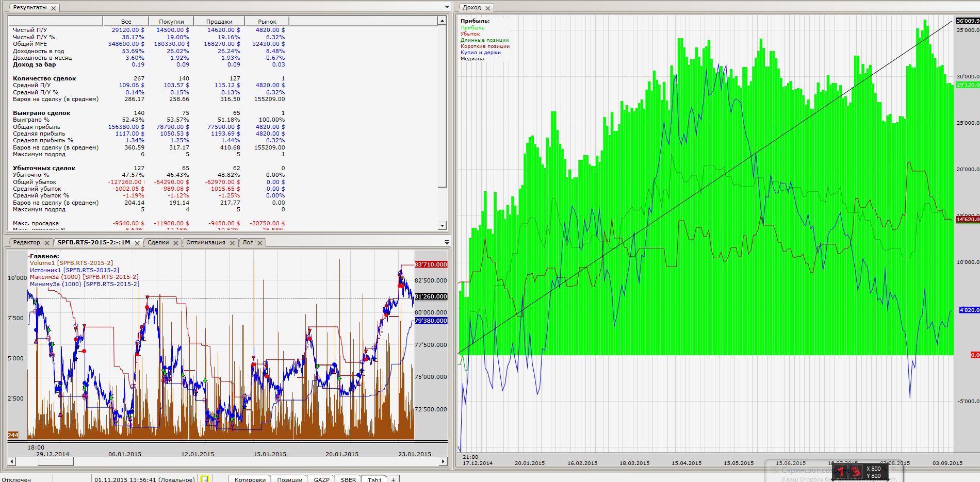Open the tab-list dropdown arrow beside the Лог tab
Viewport: 980px width, 482px height.
[x=447, y=242]
